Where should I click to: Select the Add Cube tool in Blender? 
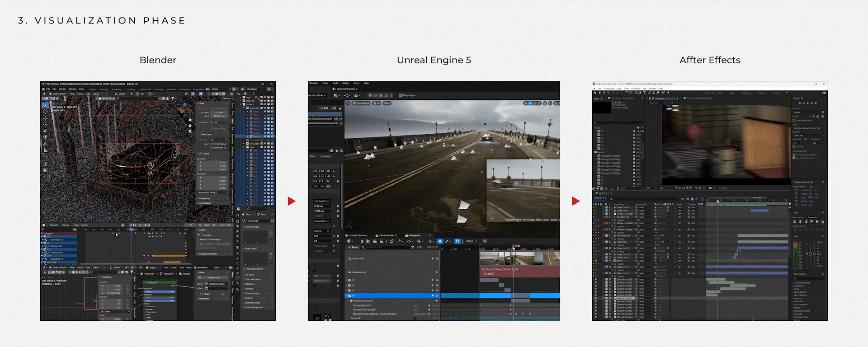click(45, 157)
